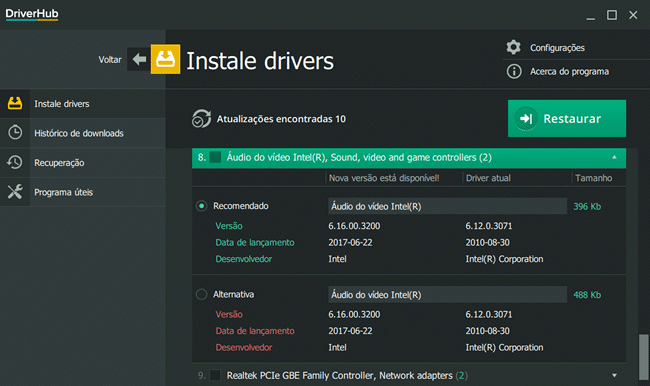The height and width of the screenshot is (386, 650).
Task: Select the Recomendado radio button
Action: click(201, 206)
